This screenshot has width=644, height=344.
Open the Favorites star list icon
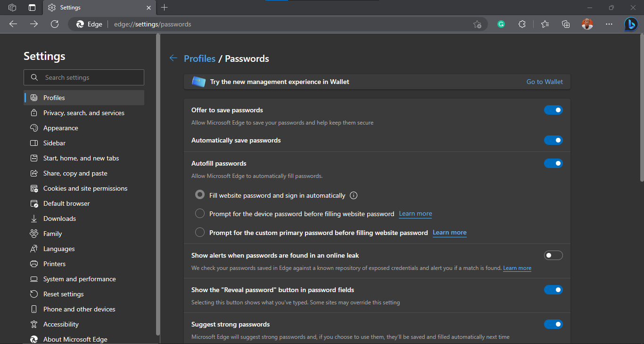point(545,24)
